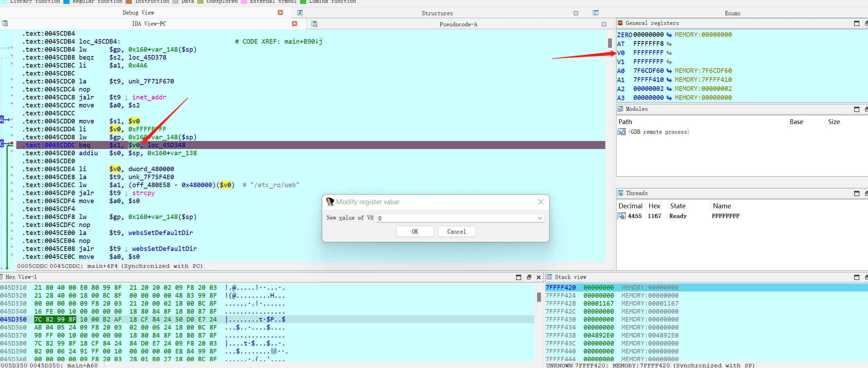The width and height of the screenshot is (868, 368).
Task: Click the IDA View vertical scrollbar thumb
Action: [x=610, y=43]
